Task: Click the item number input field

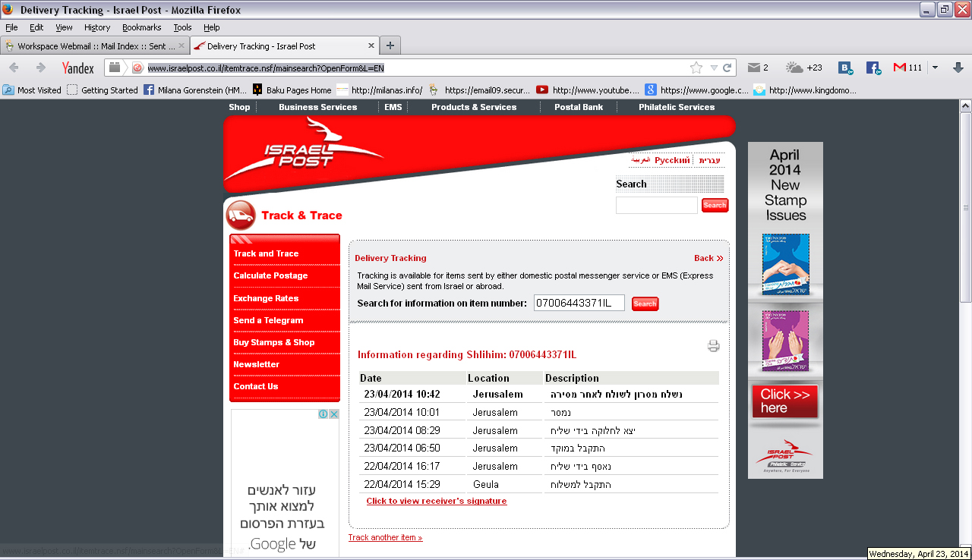Action: click(x=579, y=304)
